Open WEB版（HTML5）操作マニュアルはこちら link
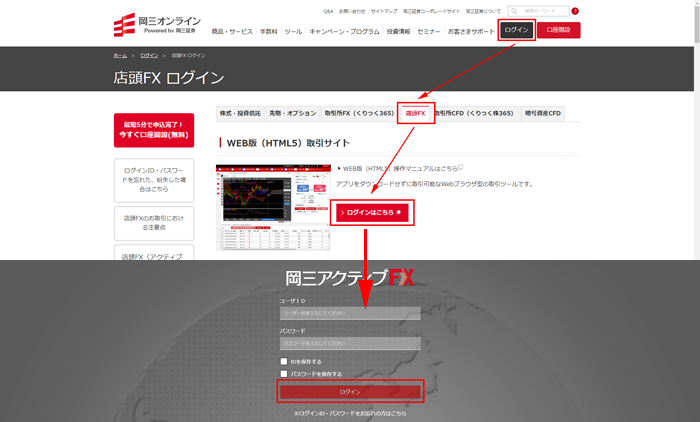 click(x=400, y=168)
